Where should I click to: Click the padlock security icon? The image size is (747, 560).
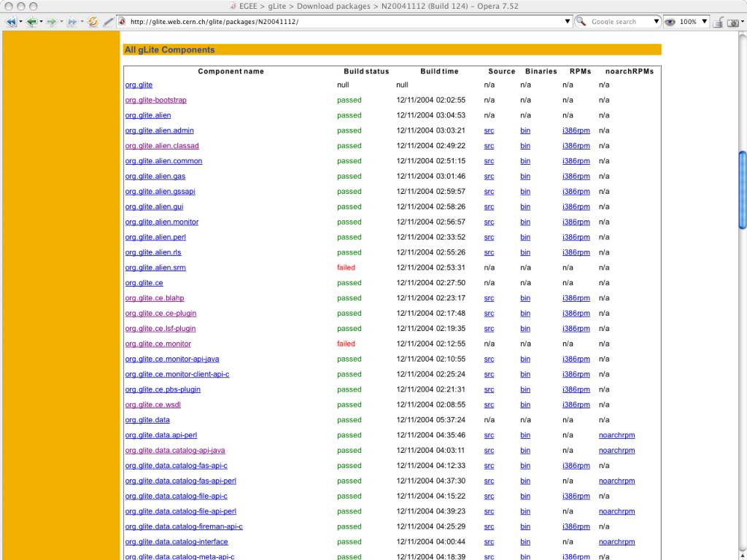point(719,21)
